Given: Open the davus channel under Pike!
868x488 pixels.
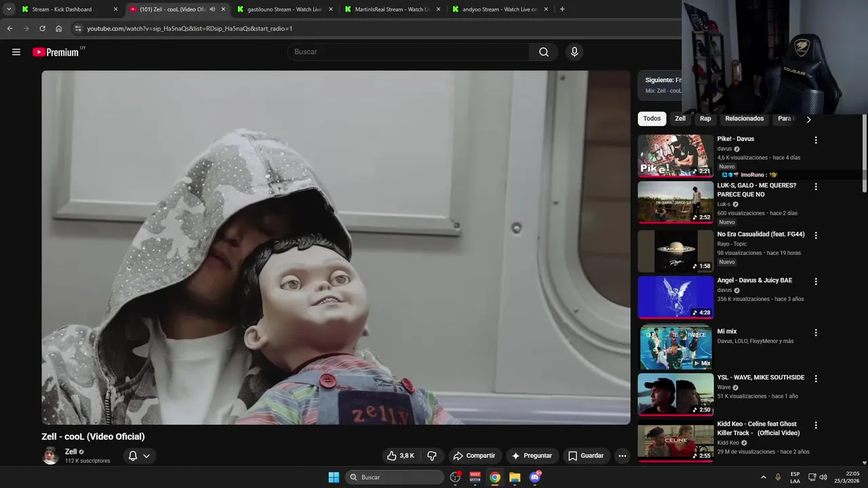Looking at the screenshot, I should tap(724, 148).
